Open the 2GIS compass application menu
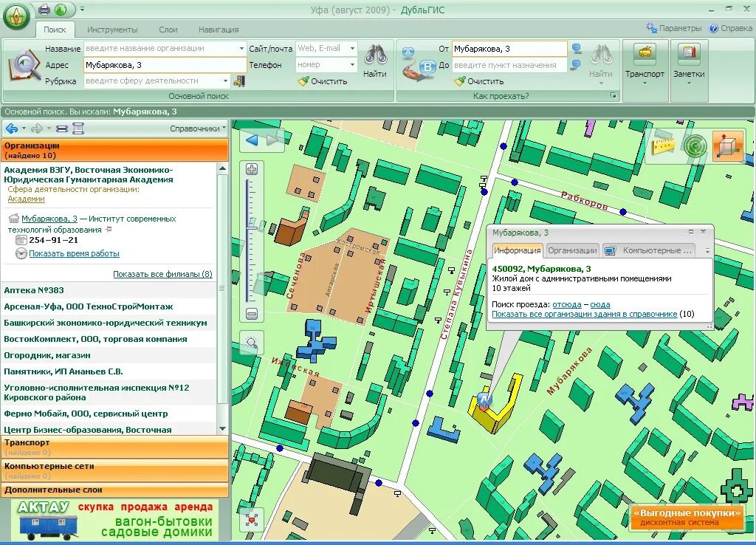 point(16,18)
